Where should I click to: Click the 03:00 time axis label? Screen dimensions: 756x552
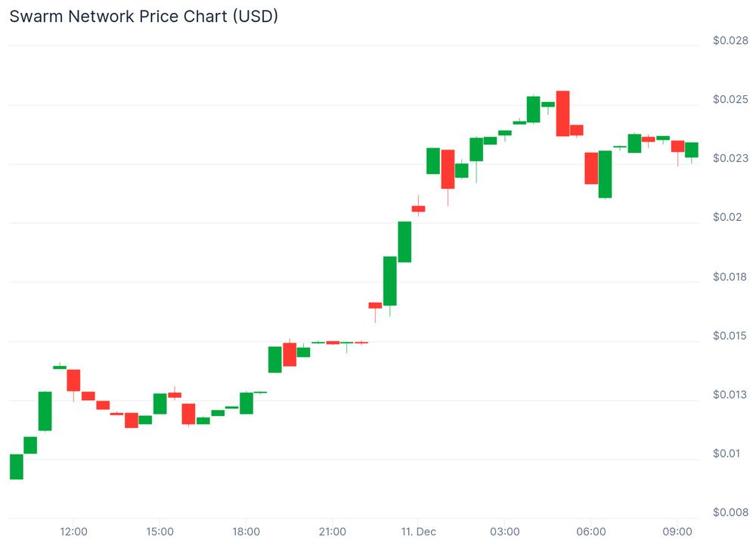(505, 532)
